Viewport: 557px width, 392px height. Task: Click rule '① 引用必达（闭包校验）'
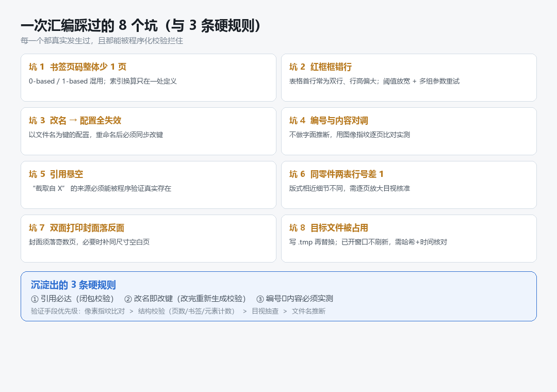pos(73,299)
